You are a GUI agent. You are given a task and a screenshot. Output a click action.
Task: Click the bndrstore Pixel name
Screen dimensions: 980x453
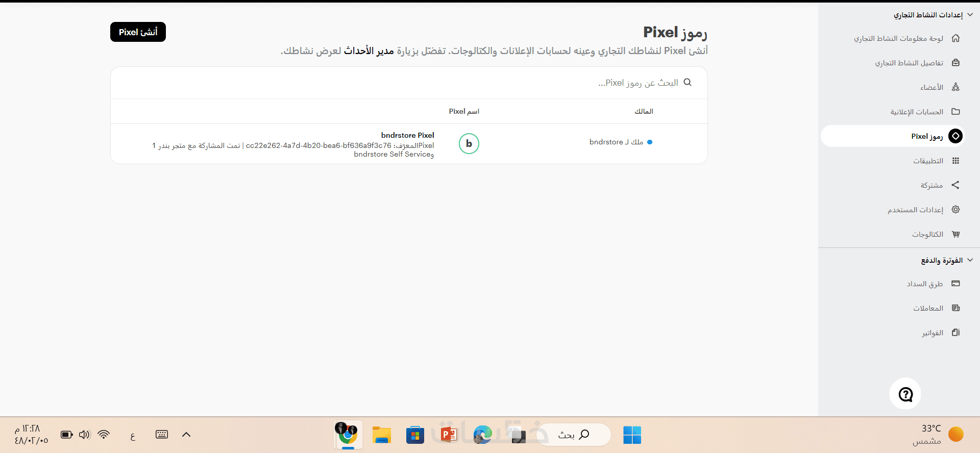408,135
